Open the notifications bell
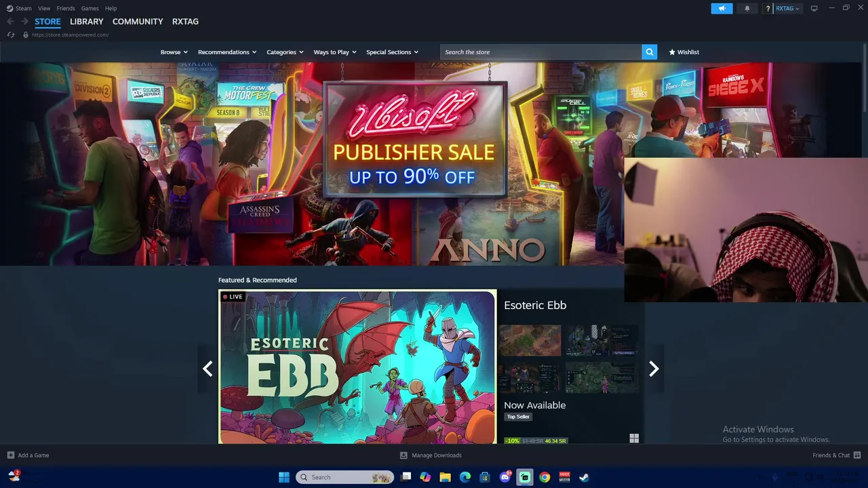The width and height of the screenshot is (868, 488). (747, 8)
